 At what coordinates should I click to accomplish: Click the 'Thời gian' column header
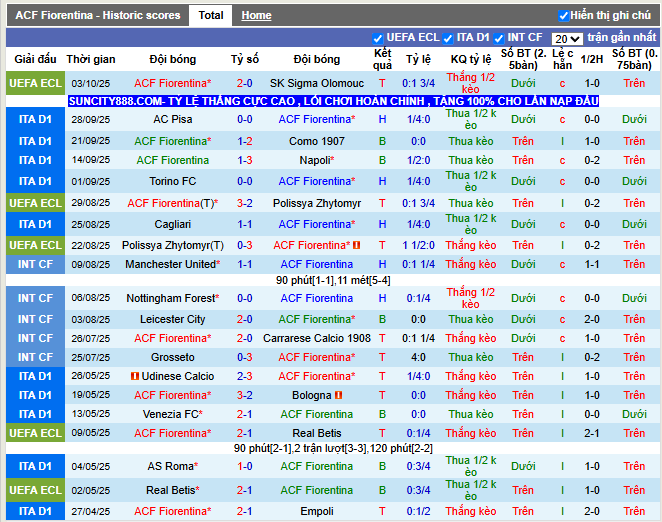tap(91, 59)
